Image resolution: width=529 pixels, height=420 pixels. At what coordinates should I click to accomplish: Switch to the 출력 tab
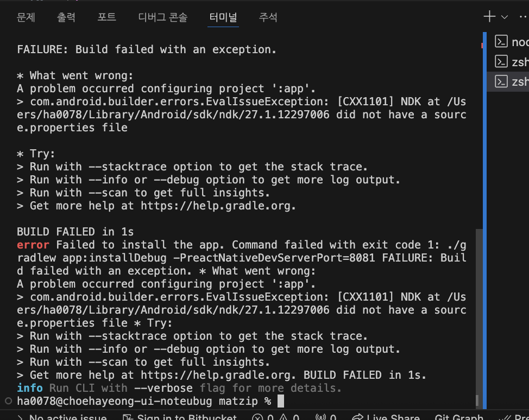pyautogui.click(x=66, y=17)
